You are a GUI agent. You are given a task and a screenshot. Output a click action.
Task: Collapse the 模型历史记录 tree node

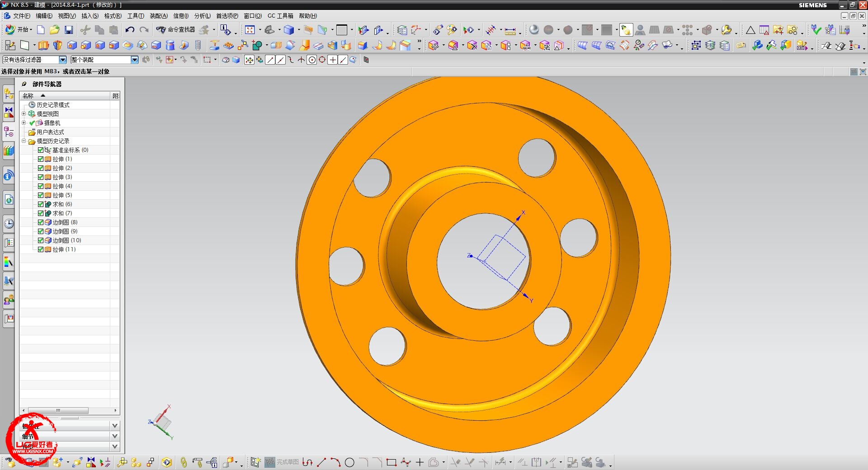pyautogui.click(x=24, y=141)
